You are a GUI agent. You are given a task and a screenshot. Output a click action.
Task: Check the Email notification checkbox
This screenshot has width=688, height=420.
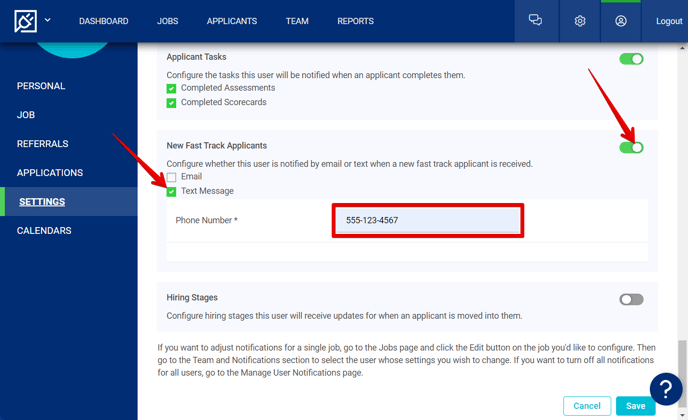click(x=171, y=177)
